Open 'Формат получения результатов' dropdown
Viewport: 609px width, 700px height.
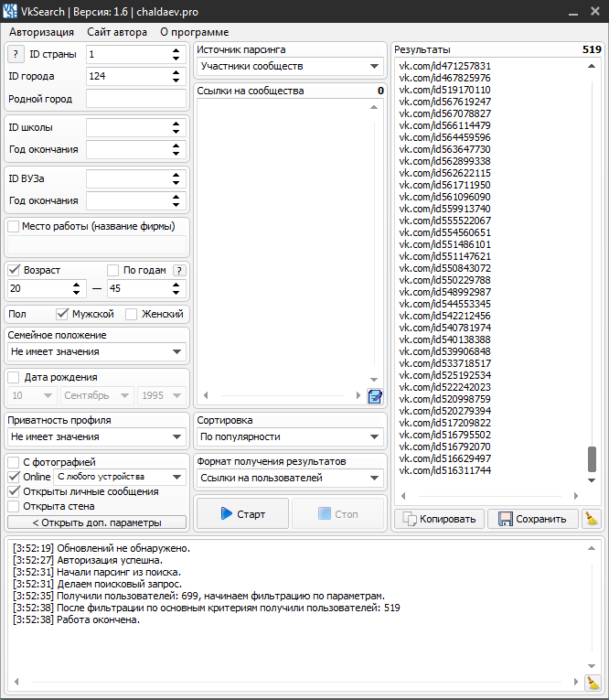pyautogui.click(x=290, y=478)
